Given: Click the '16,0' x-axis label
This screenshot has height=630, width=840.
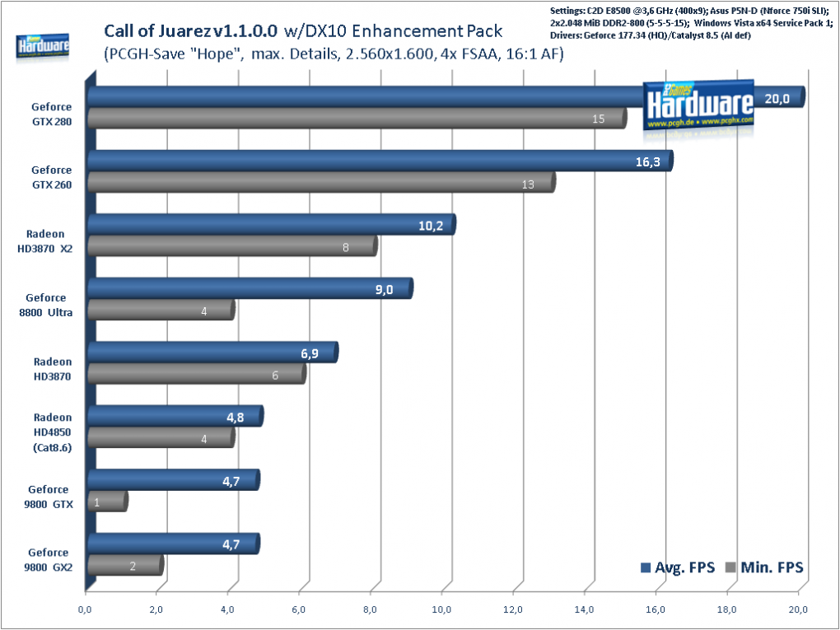Looking at the screenshot, I should click(x=656, y=609).
